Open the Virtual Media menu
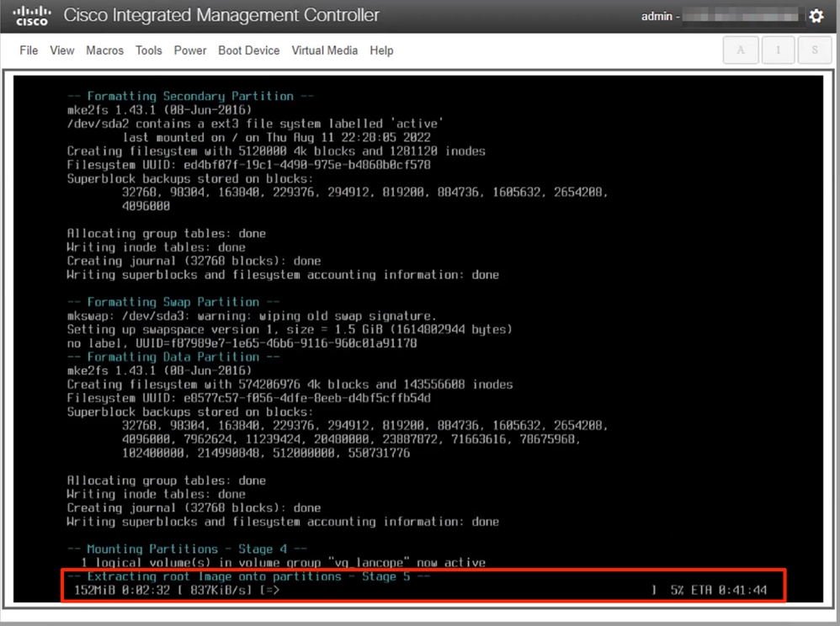This screenshot has height=626, width=840. (325, 50)
